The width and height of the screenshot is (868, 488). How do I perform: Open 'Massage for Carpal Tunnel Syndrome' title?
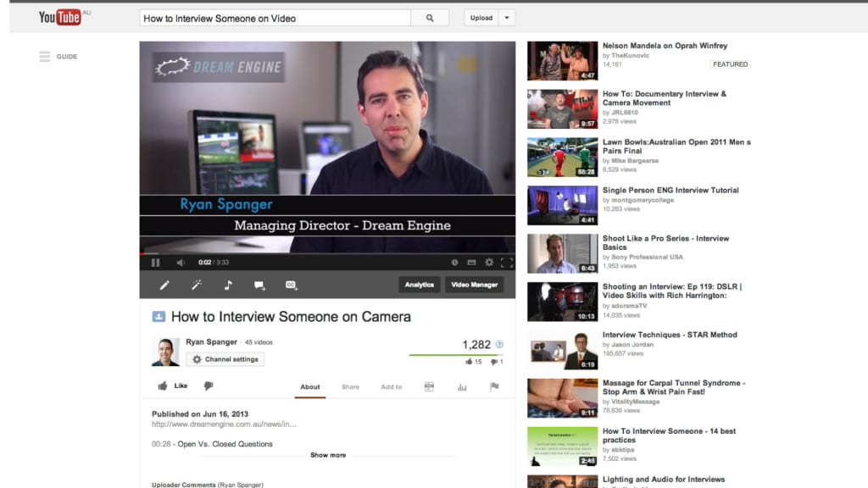click(674, 387)
